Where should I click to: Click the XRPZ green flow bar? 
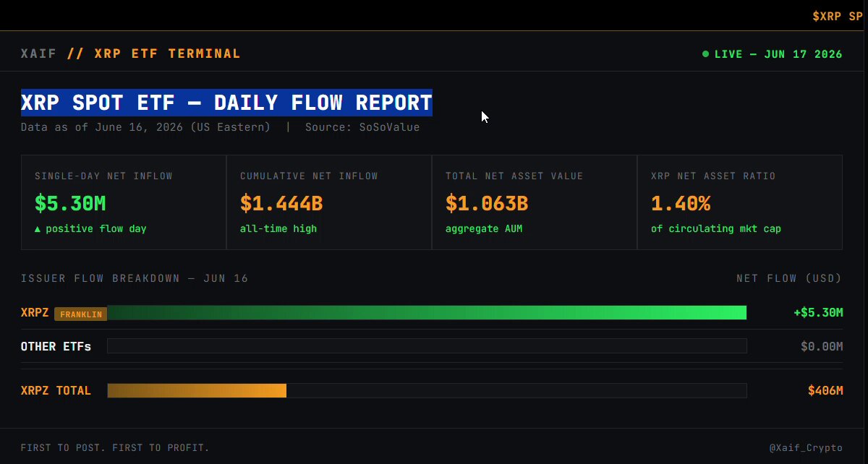(427, 313)
